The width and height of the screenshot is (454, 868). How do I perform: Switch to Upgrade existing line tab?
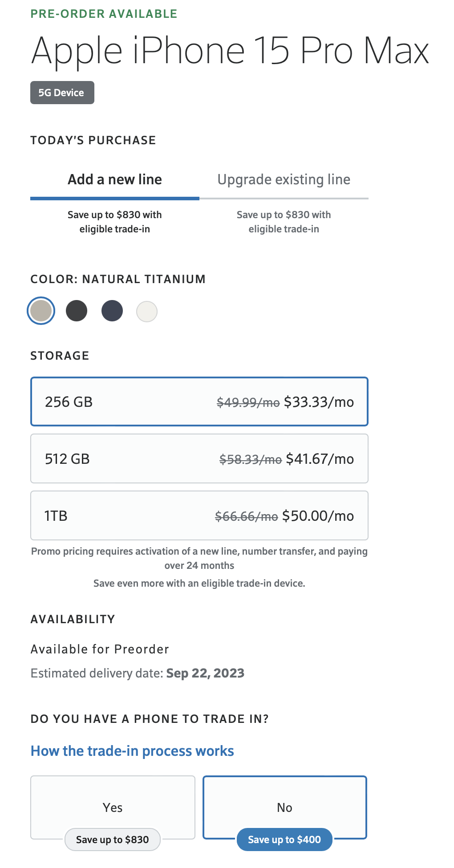[284, 179]
